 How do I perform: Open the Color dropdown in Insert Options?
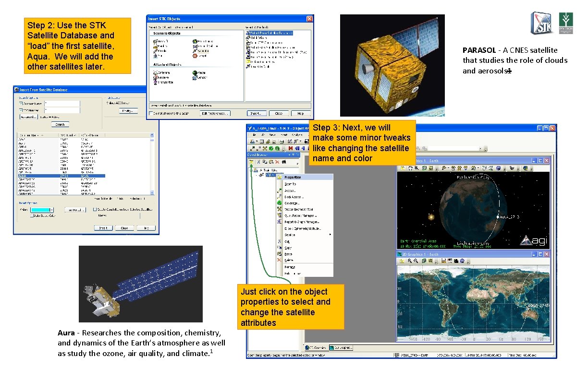51,210
